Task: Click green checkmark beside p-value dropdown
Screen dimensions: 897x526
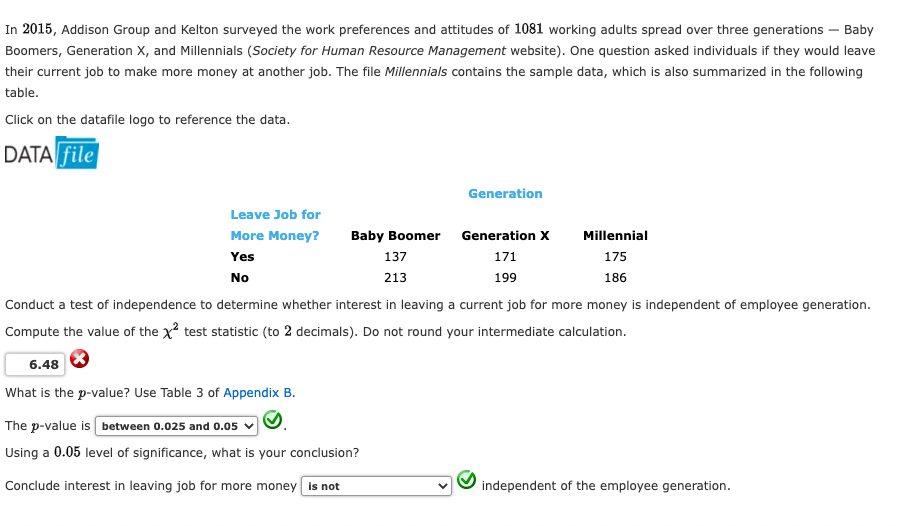Action: (x=272, y=420)
